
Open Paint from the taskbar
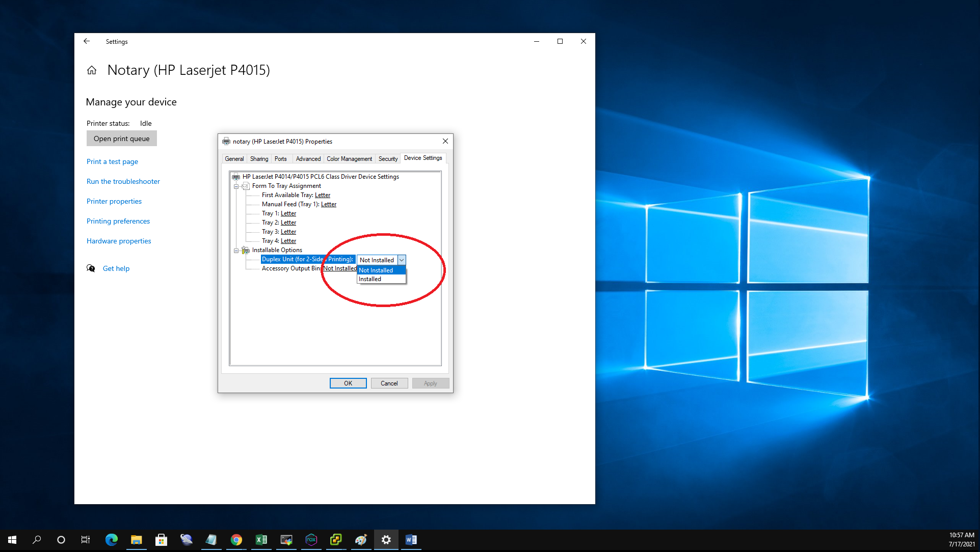pos(361,540)
